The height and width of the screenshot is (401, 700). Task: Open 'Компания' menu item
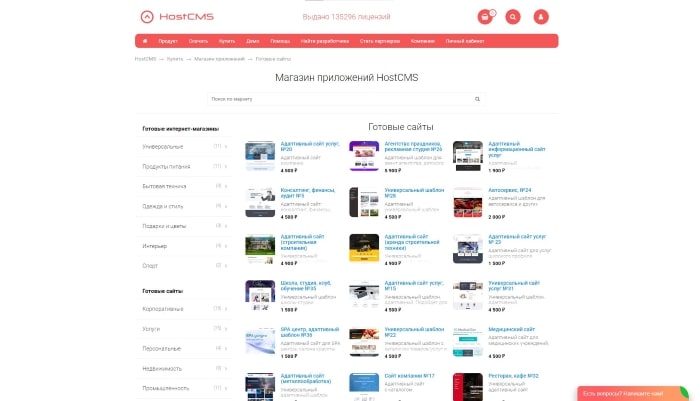pyautogui.click(x=423, y=41)
